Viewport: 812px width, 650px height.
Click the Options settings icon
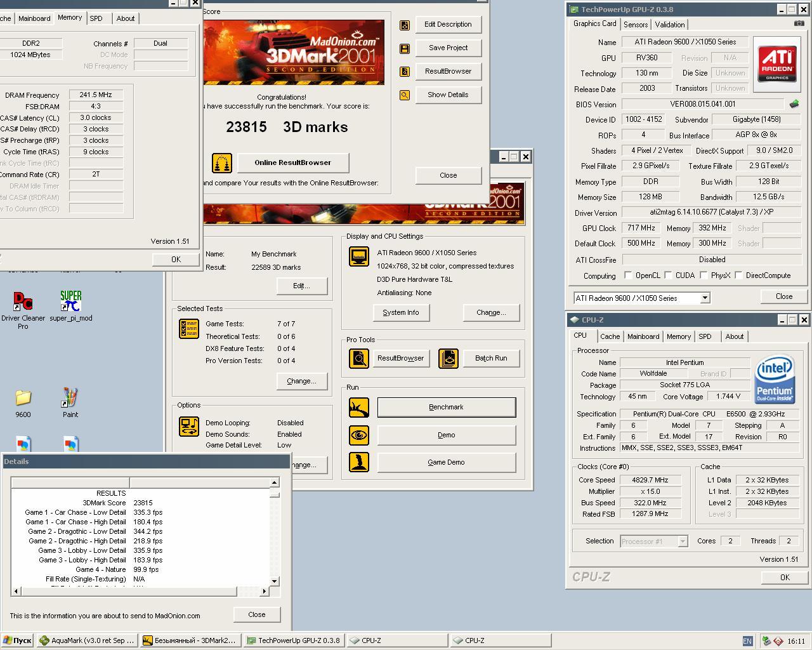[x=189, y=427]
